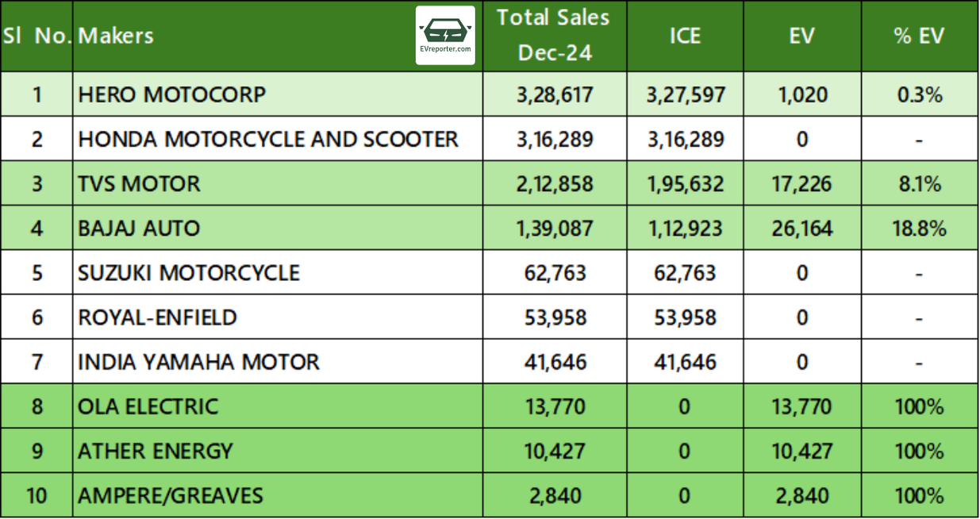Click serial number 10 in Ampere row

click(x=37, y=495)
